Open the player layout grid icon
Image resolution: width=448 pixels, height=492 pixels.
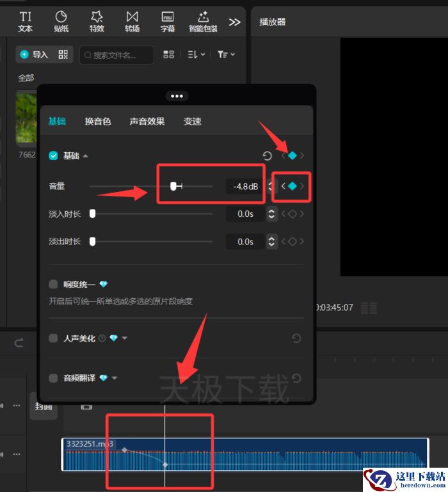click(369, 308)
